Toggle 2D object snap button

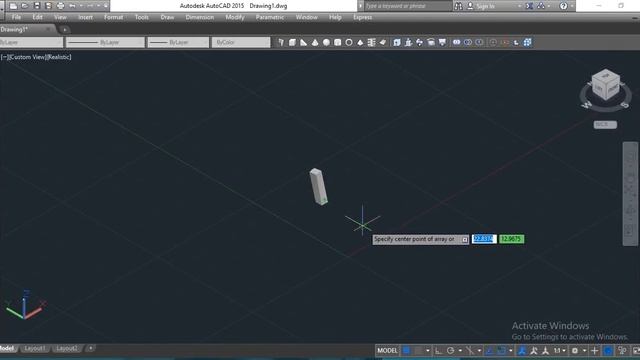(501, 351)
